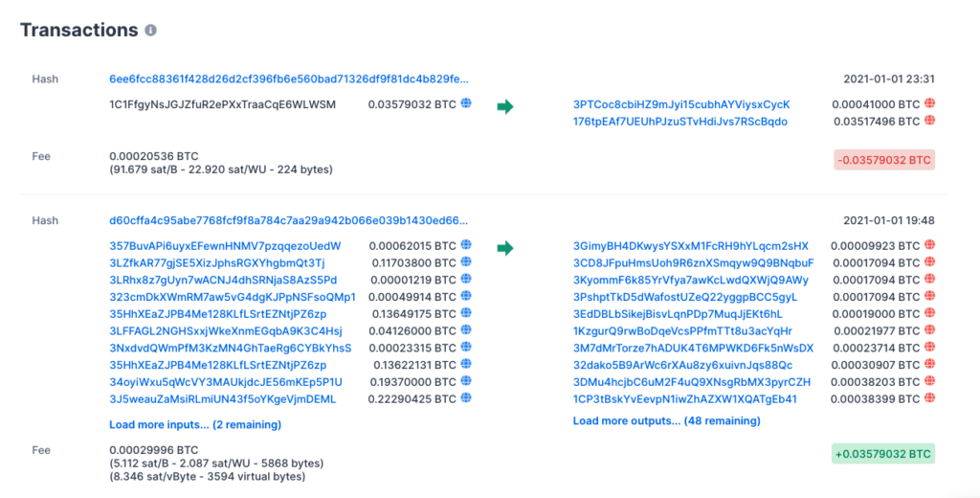Screen dimensions: 980x498
Task: Open address 1CP3tBskYvEevpN1iwZhAZXW1XQATgEb41
Action: coord(685,399)
